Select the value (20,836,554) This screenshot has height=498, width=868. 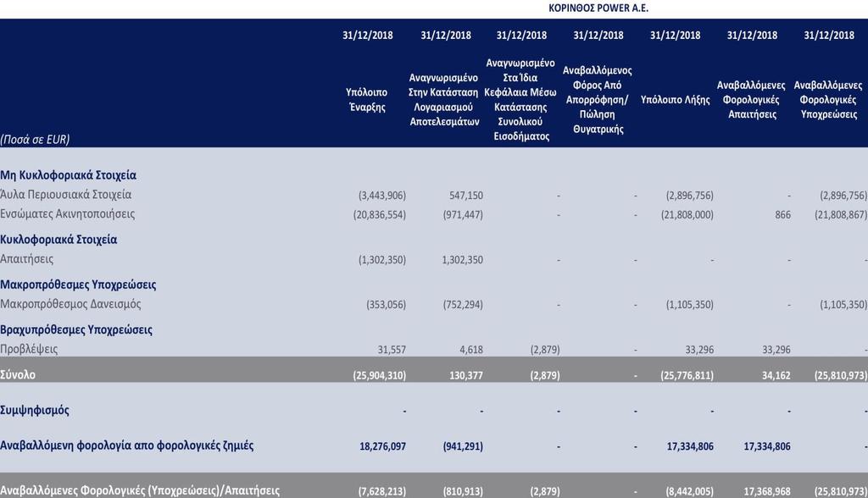[x=380, y=214]
